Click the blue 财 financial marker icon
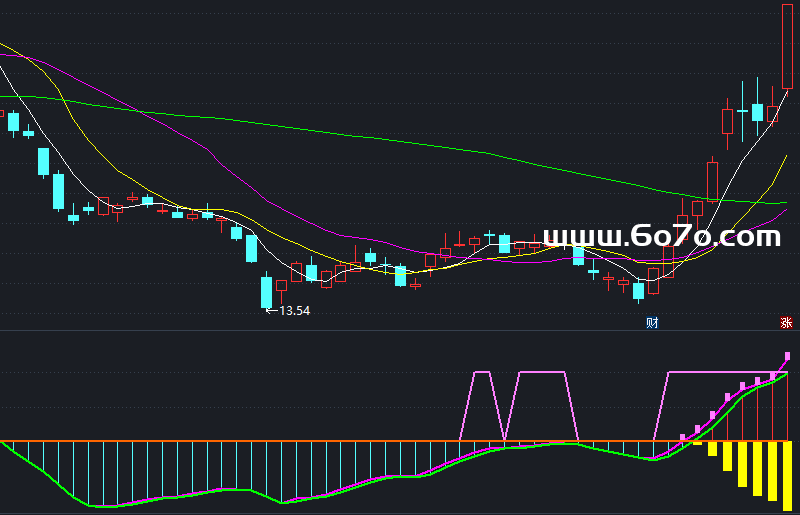Viewport: 800px width, 515px height. [x=652, y=323]
